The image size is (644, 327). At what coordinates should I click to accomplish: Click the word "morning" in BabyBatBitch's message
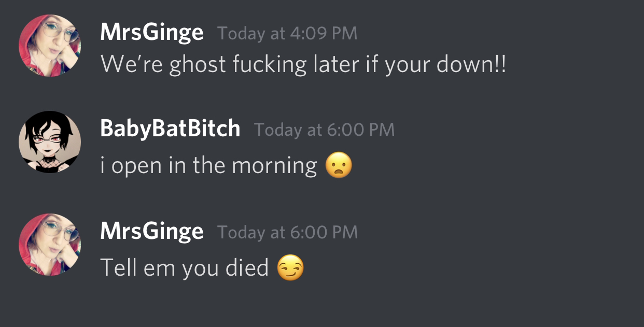tap(274, 166)
